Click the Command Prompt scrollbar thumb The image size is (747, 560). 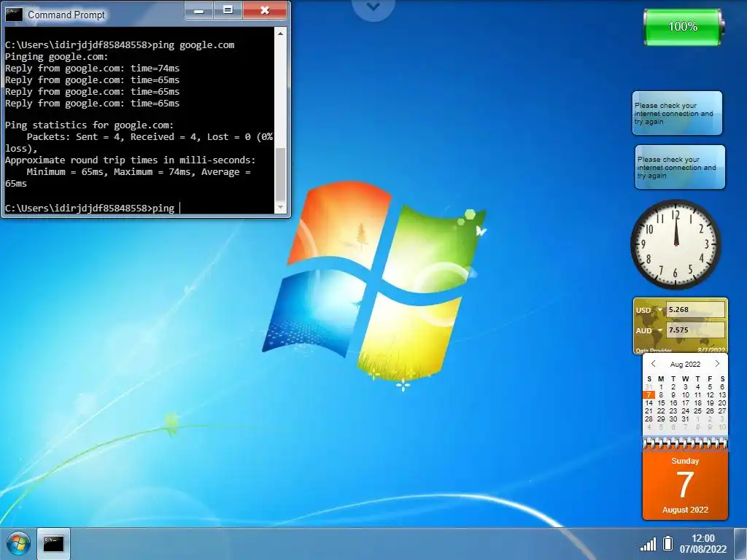(280, 174)
